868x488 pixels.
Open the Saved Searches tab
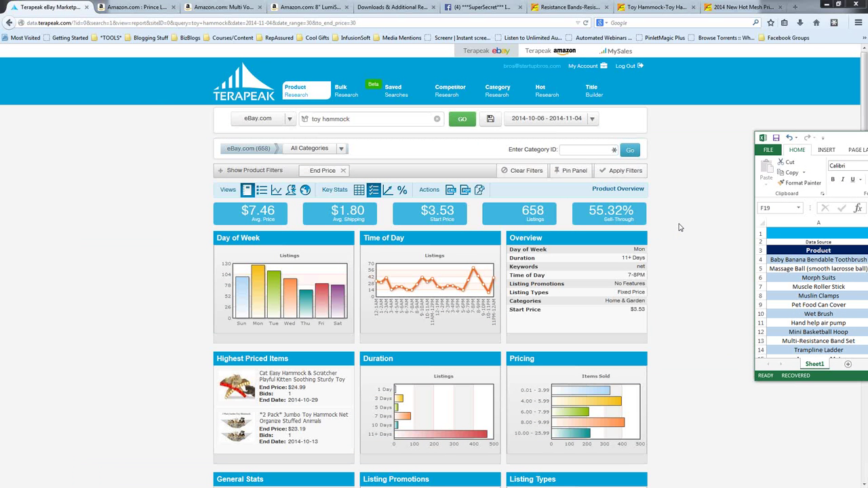coord(396,91)
